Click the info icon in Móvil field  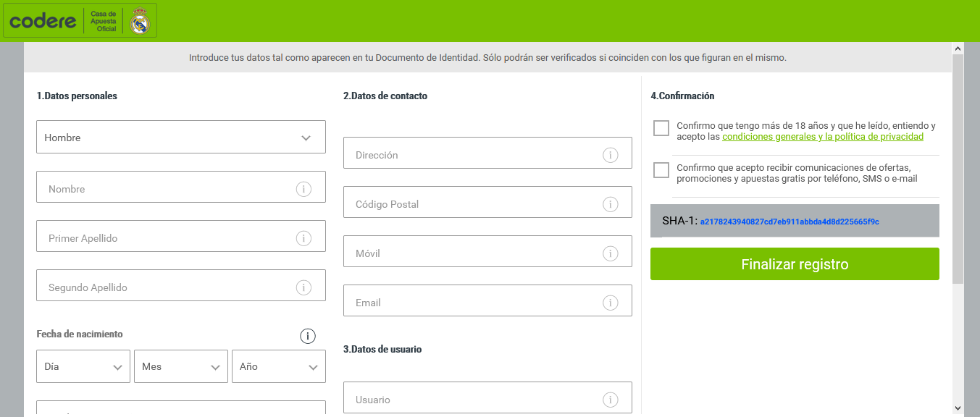[x=610, y=253]
